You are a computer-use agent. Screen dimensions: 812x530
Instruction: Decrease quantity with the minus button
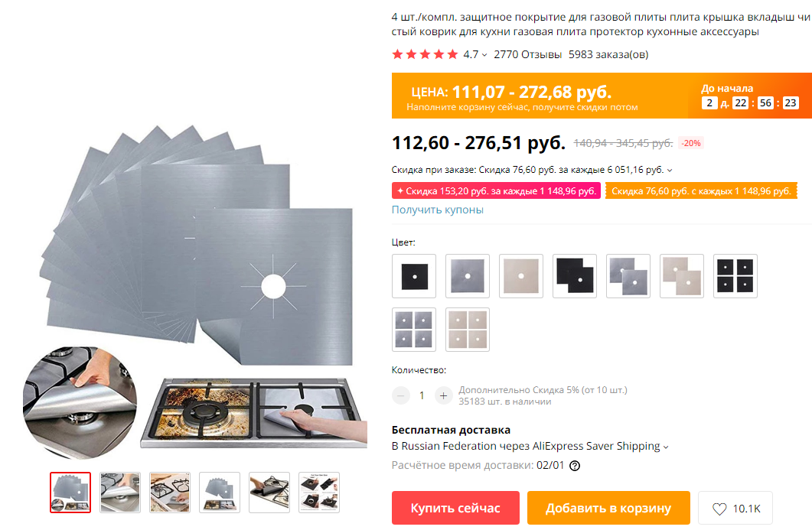coord(400,396)
